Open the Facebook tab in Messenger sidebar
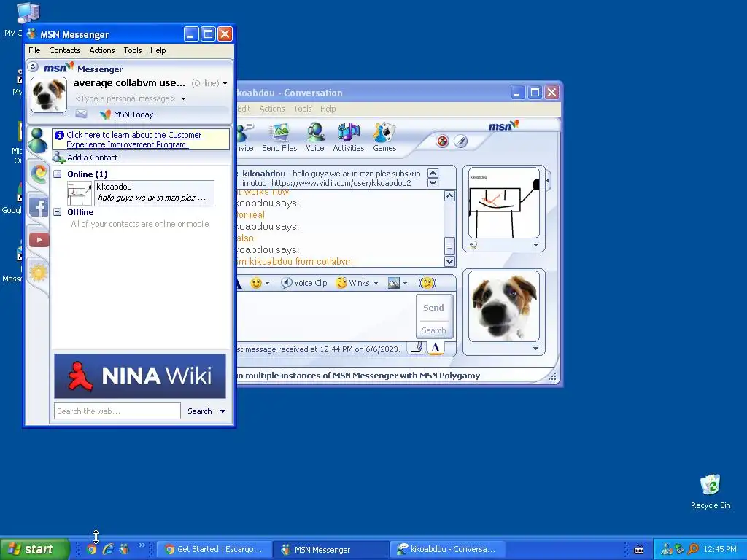 tap(39, 207)
